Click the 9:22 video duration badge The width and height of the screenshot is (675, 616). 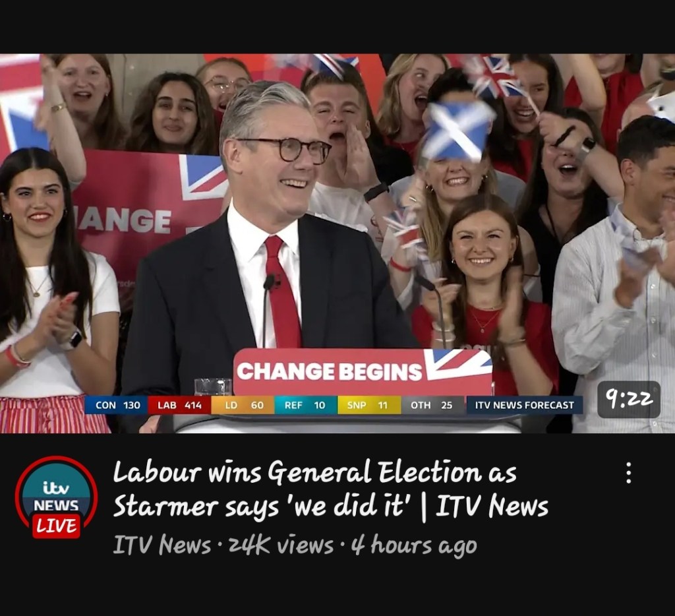(628, 399)
